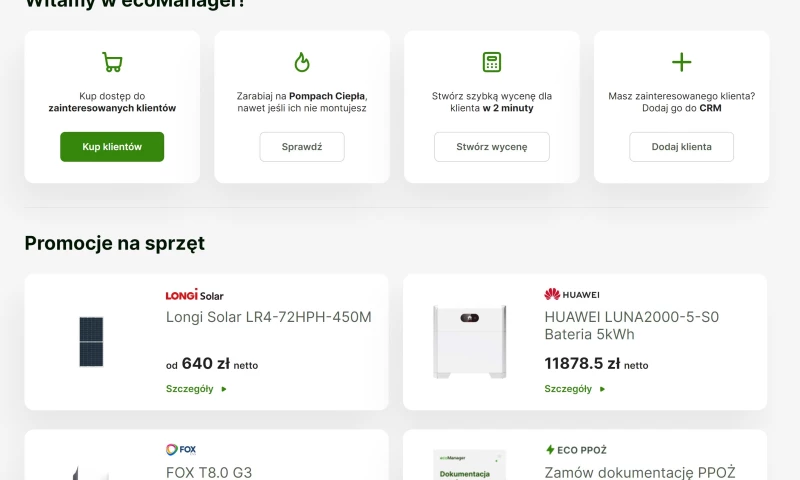Screen dimensions: 800x480
Task: Click the FOX brand logo
Action: [181, 449]
